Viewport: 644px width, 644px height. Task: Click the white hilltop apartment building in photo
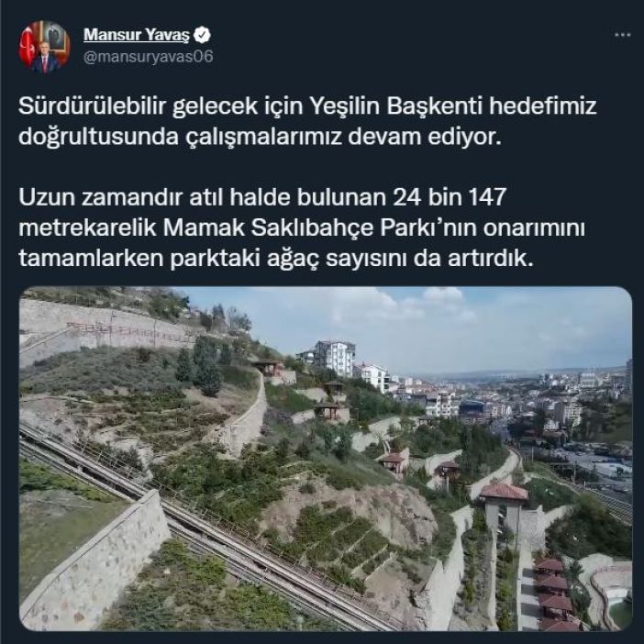point(334,358)
